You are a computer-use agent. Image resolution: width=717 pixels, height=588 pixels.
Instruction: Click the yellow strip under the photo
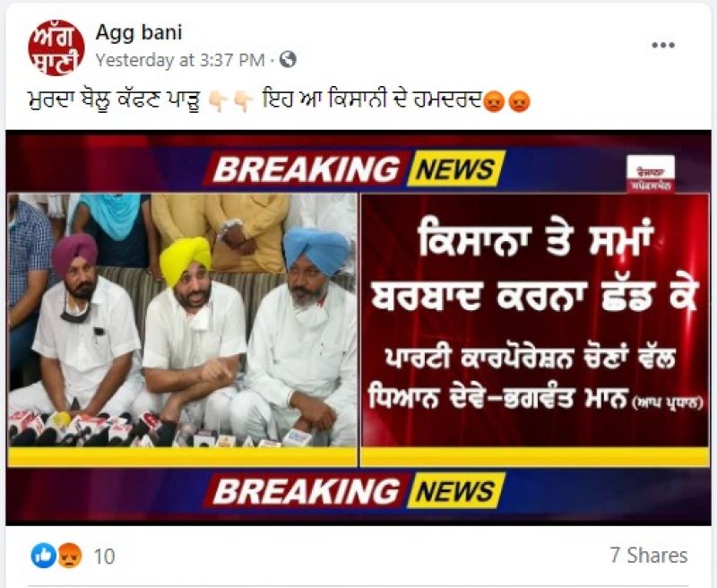point(183,457)
